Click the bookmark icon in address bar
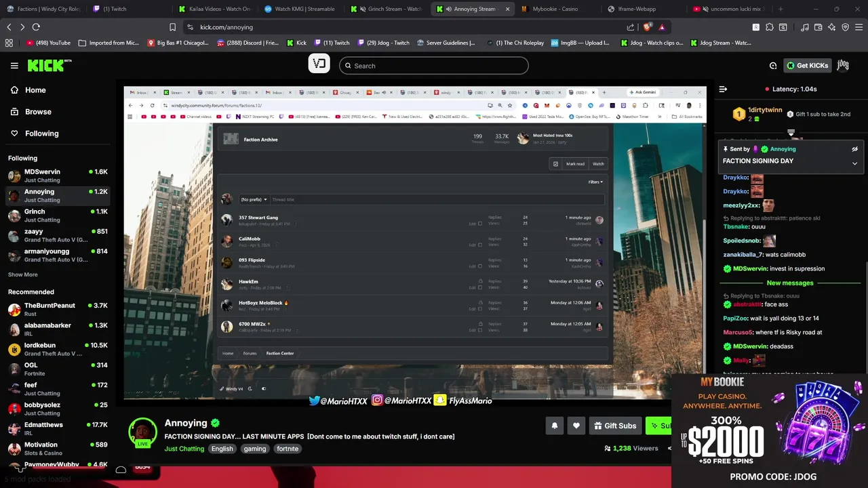 click(x=172, y=27)
